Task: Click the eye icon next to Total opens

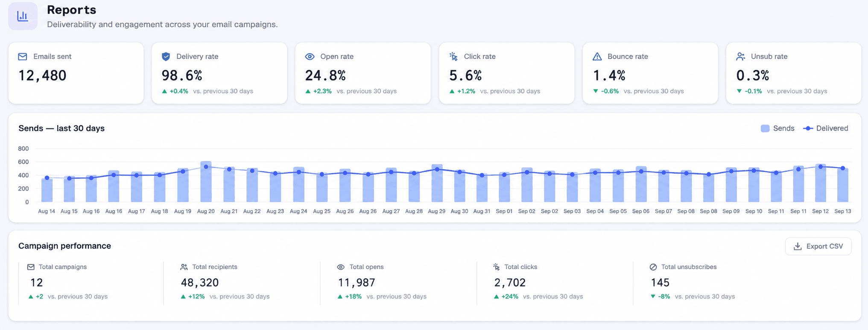Action: coord(341,267)
